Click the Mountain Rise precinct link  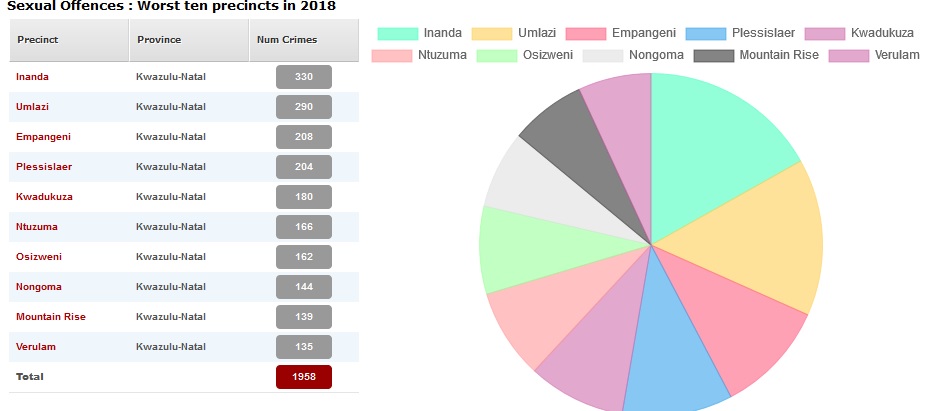[x=50, y=317]
